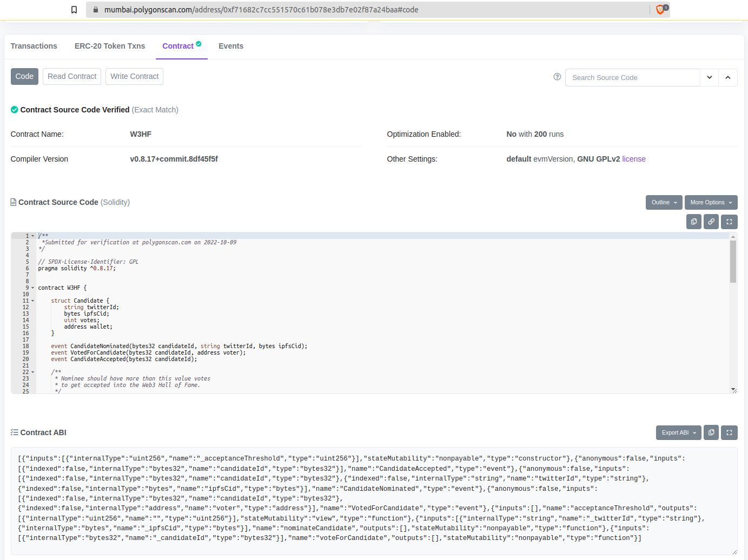Toggle fullscreen for Contract ABI box
748x560 pixels.
point(729,432)
